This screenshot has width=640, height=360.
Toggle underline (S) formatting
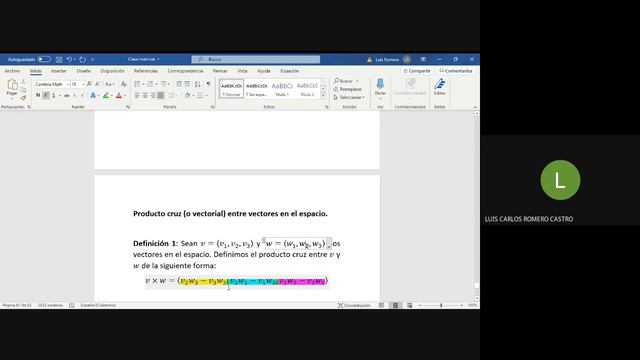click(x=53, y=96)
